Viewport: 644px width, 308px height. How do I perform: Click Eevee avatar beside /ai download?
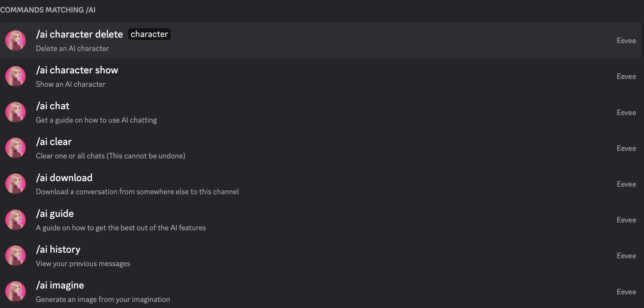pos(15,184)
